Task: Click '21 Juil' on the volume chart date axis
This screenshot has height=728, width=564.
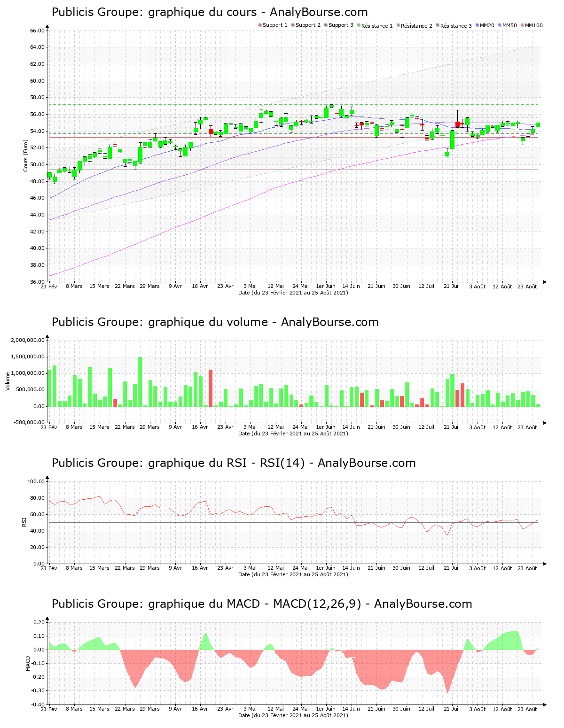Action: click(x=452, y=427)
